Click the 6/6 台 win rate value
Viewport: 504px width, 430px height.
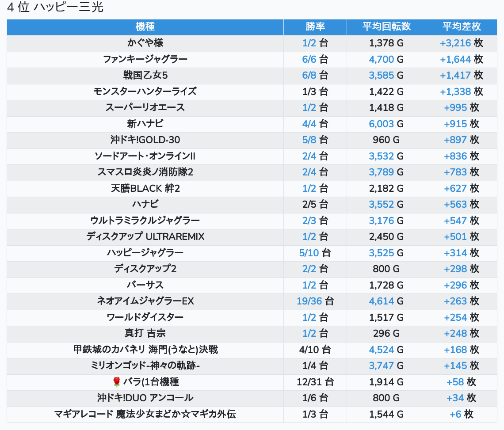click(315, 60)
